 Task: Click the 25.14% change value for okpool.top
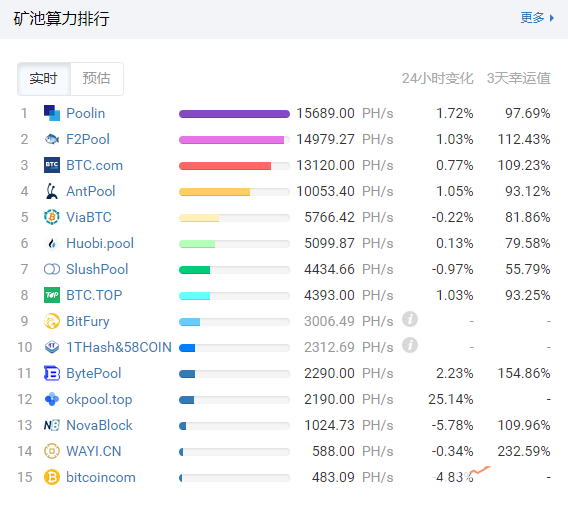pyautogui.click(x=451, y=399)
